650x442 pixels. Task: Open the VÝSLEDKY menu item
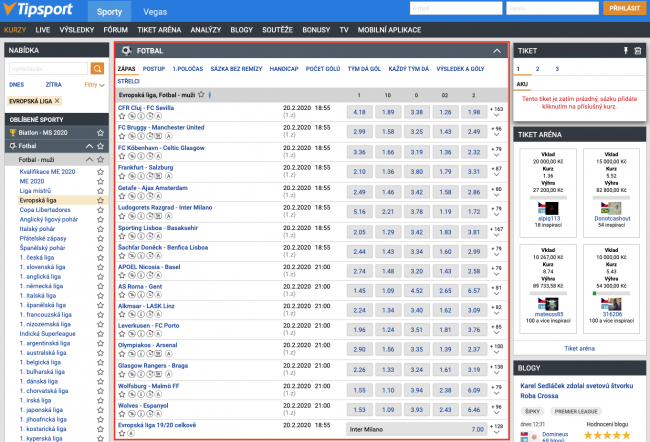point(76,30)
